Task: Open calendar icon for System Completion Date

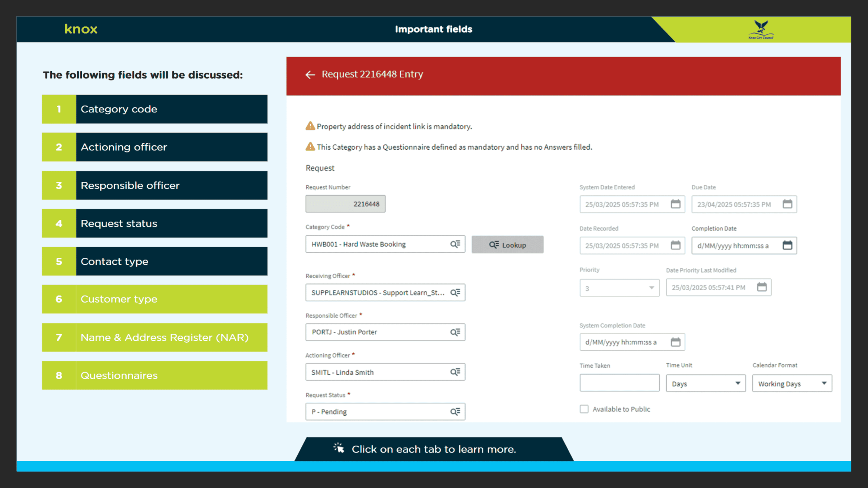Action: pyautogui.click(x=675, y=342)
